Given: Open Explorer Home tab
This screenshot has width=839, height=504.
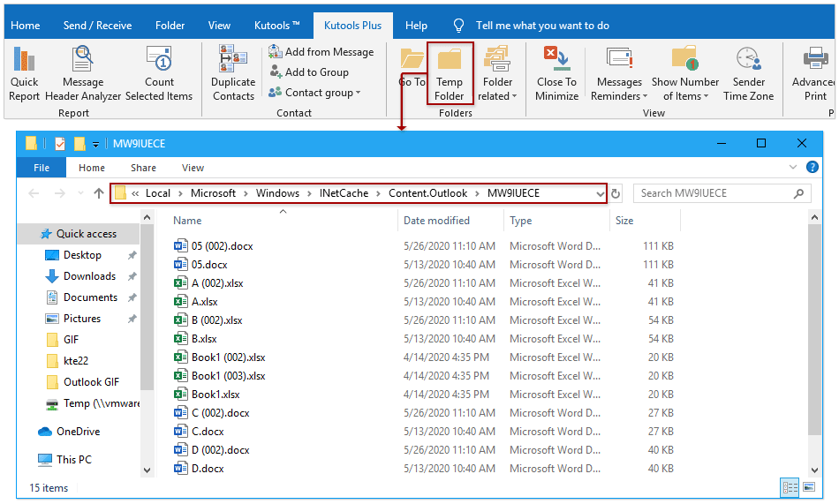Looking at the screenshot, I should 92,168.
